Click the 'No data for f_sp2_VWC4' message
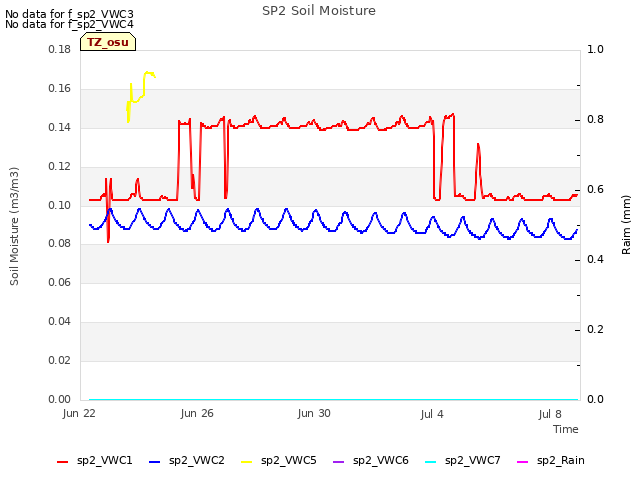This screenshot has width=640, height=480. tap(69, 24)
